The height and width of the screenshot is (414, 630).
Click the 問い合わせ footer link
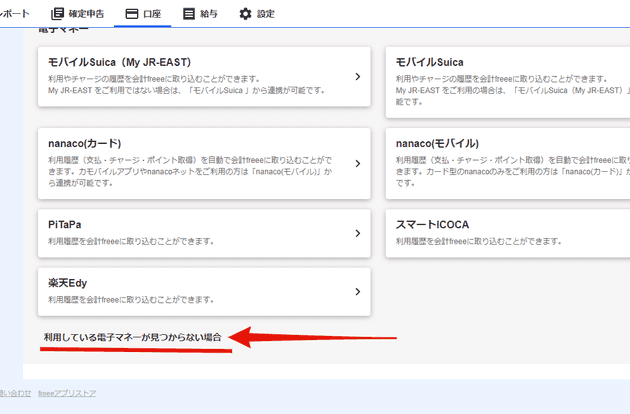click(15, 394)
